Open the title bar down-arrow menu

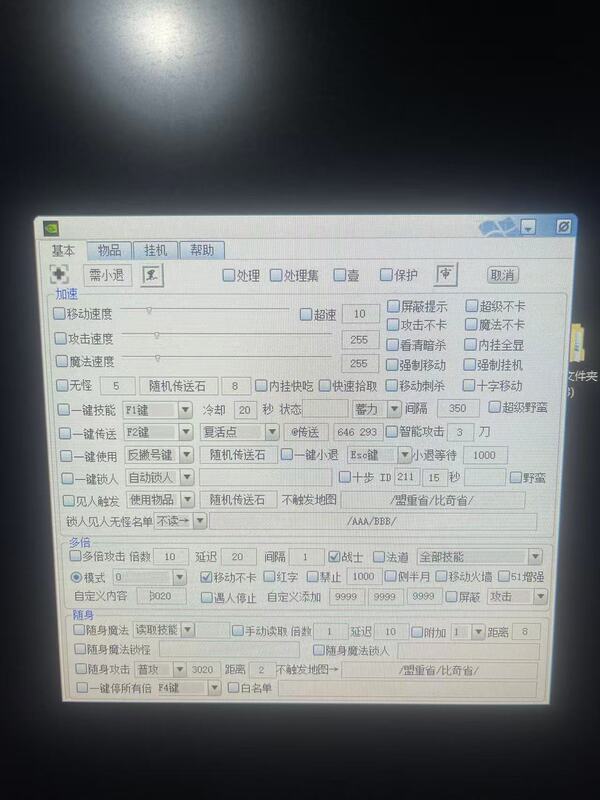[x=528, y=227]
